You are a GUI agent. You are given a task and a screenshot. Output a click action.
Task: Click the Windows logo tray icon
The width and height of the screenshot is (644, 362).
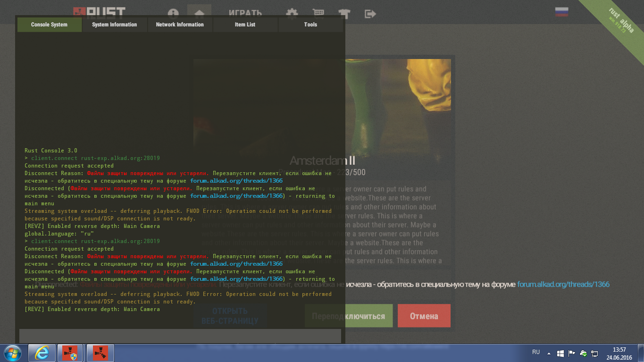point(560,353)
